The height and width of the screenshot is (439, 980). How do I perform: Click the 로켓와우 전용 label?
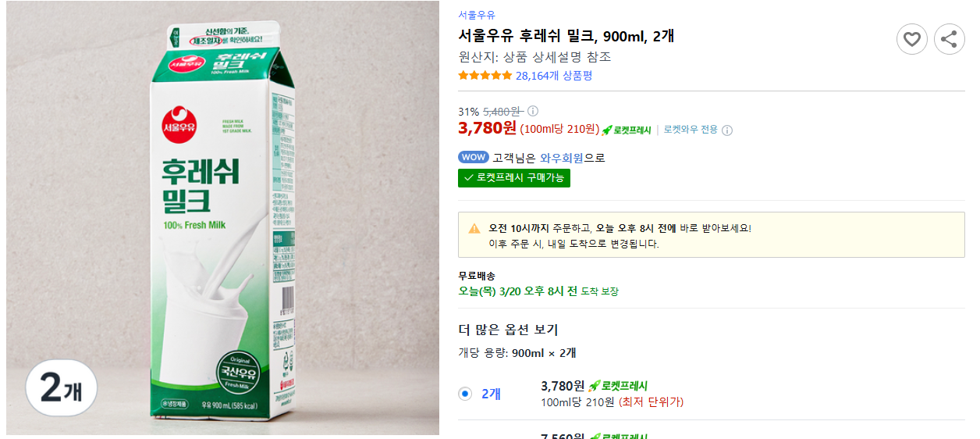coord(691,130)
